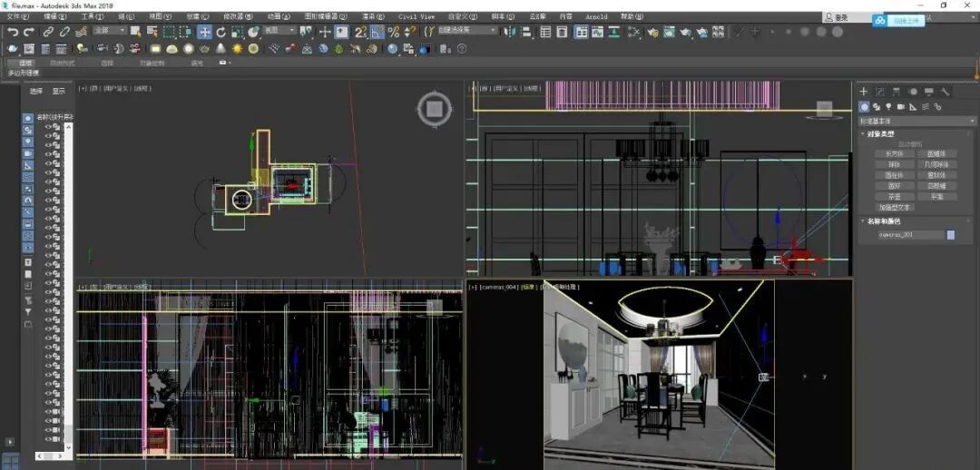Toggle Window/Crossing selection mode

tap(185, 32)
